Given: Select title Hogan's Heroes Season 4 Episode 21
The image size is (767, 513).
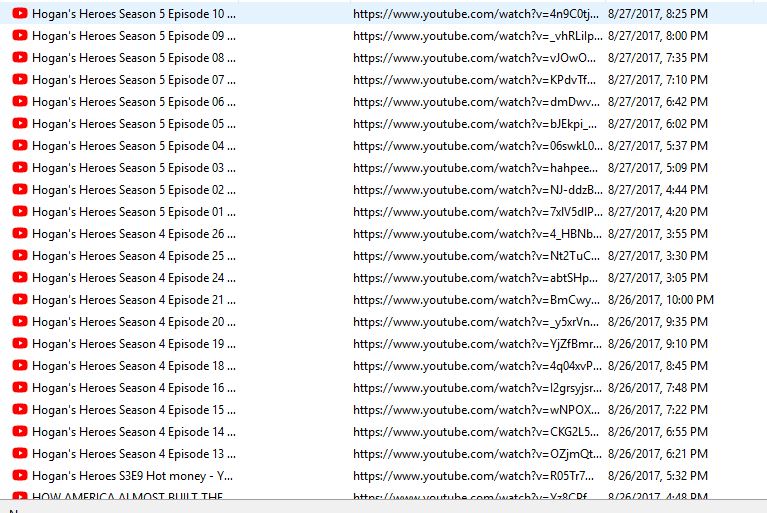Looking at the screenshot, I should pos(134,300).
